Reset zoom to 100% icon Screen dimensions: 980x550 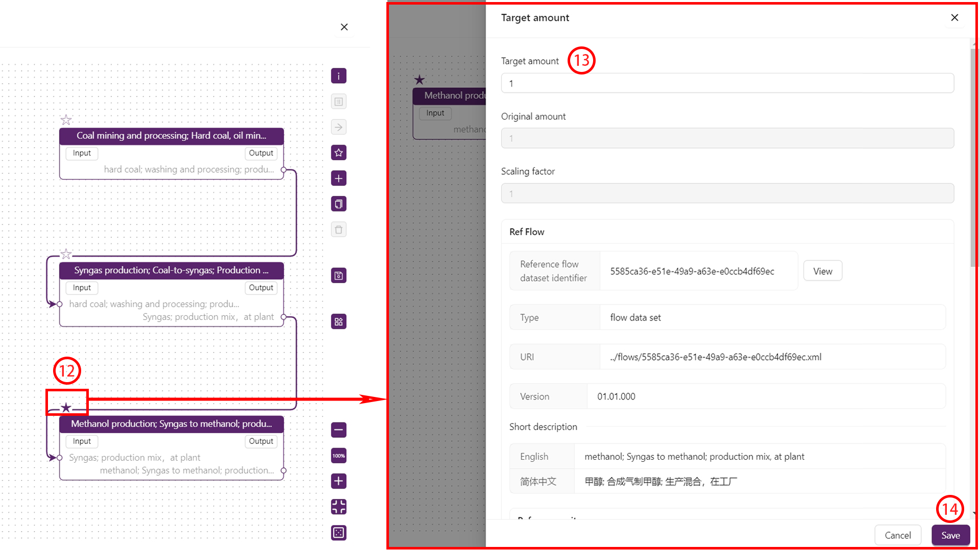tap(338, 456)
